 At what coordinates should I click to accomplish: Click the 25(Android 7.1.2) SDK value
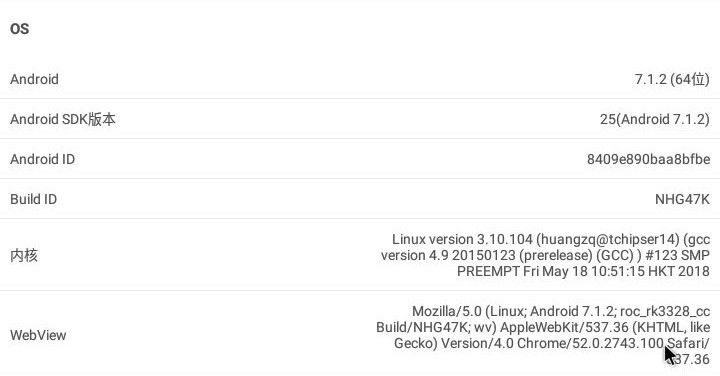[655, 119]
